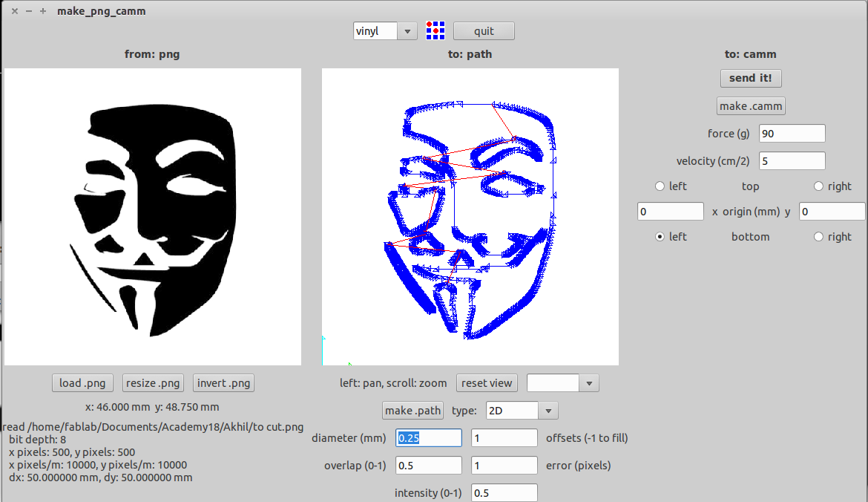Click the 'x pixels/m: 10000' text line
This screenshot has width=868, height=502.
[x=98, y=464]
